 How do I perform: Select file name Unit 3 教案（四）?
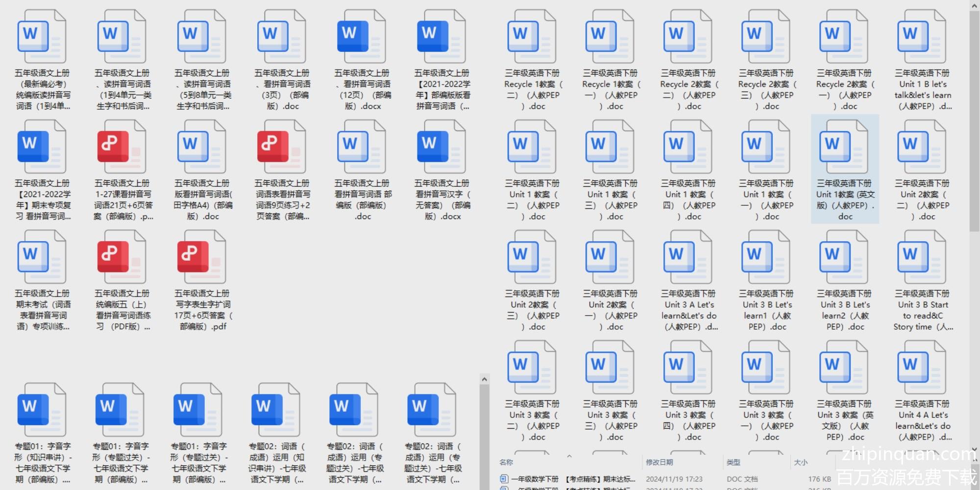pyautogui.click(x=688, y=420)
